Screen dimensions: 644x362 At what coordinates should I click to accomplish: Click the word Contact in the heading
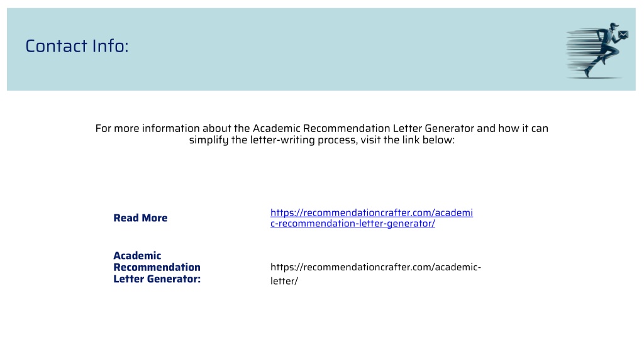pos(57,46)
